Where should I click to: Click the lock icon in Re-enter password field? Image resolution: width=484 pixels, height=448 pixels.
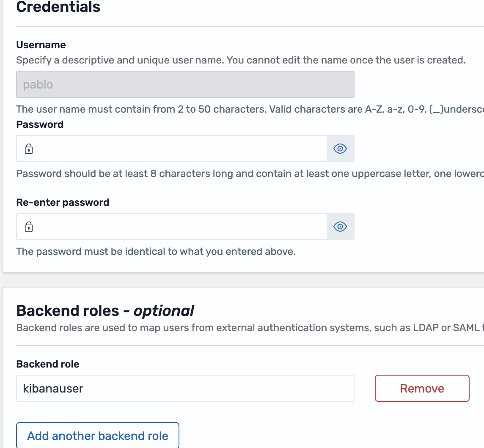pyautogui.click(x=28, y=227)
